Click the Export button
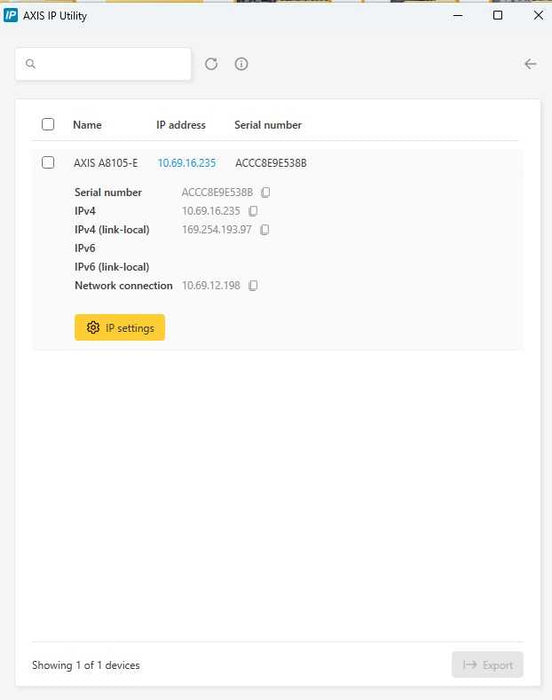552x700 pixels. click(487, 665)
